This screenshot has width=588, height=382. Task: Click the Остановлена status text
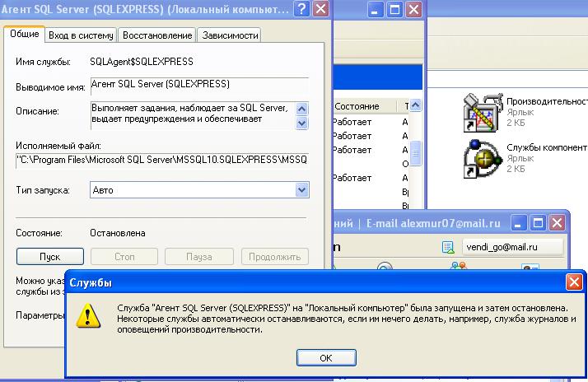pyautogui.click(x=118, y=233)
